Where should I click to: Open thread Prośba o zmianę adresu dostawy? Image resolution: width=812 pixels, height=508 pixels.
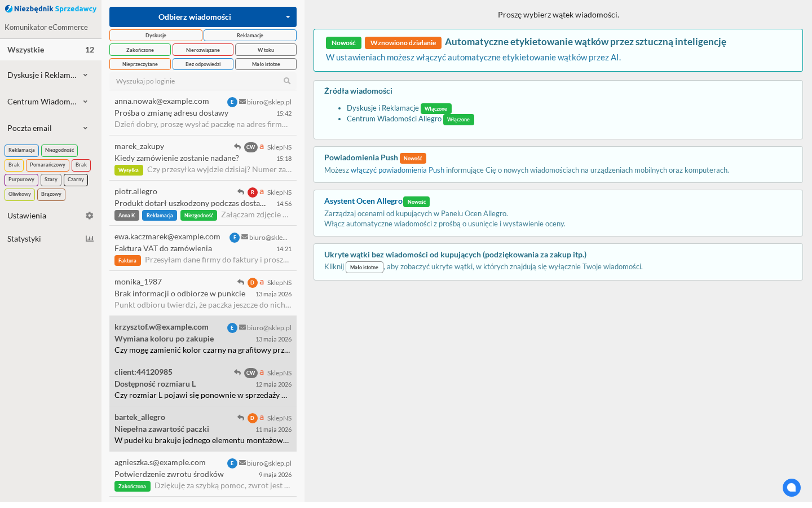pyautogui.click(x=203, y=113)
